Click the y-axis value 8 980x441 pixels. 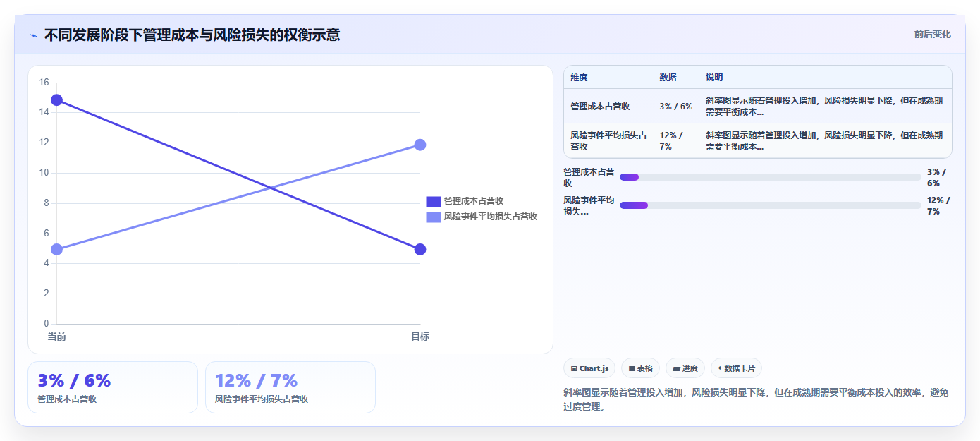pos(47,203)
